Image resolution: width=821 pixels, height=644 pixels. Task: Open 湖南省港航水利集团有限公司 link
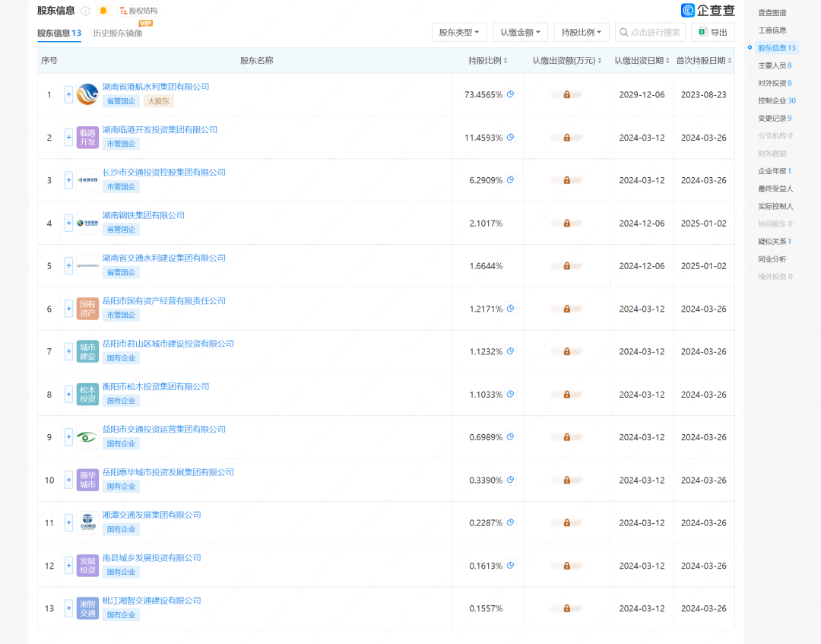(156, 87)
